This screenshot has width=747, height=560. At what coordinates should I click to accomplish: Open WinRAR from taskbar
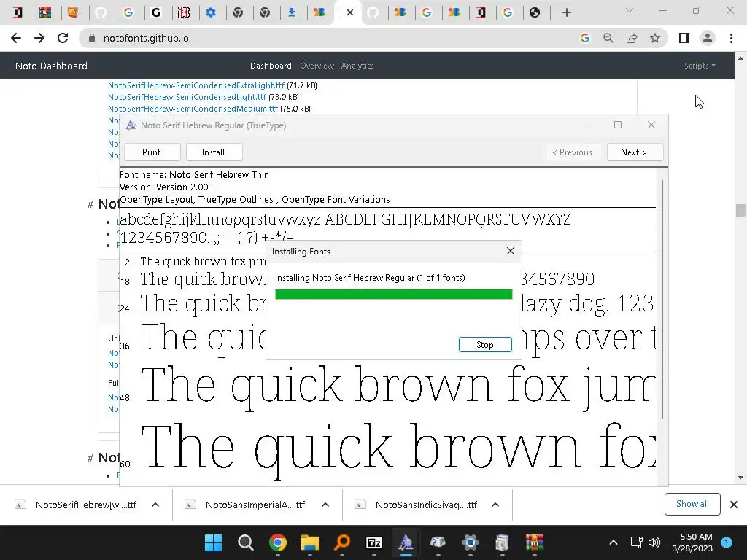click(535, 542)
